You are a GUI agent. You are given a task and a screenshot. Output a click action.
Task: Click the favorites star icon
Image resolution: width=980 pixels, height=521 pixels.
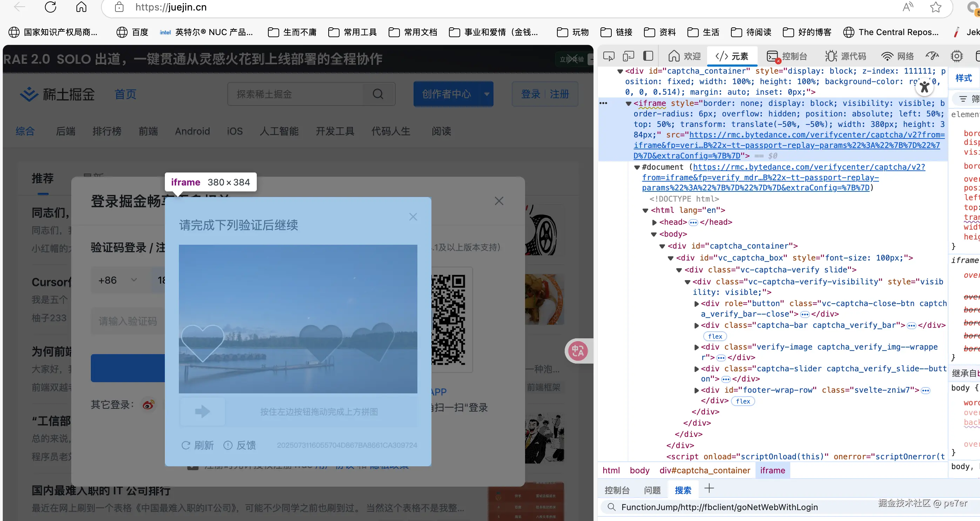[935, 7]
